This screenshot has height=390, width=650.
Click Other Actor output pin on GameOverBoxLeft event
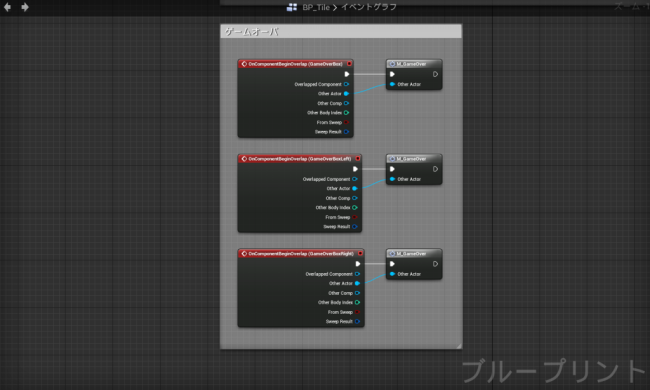pos(354,189)
